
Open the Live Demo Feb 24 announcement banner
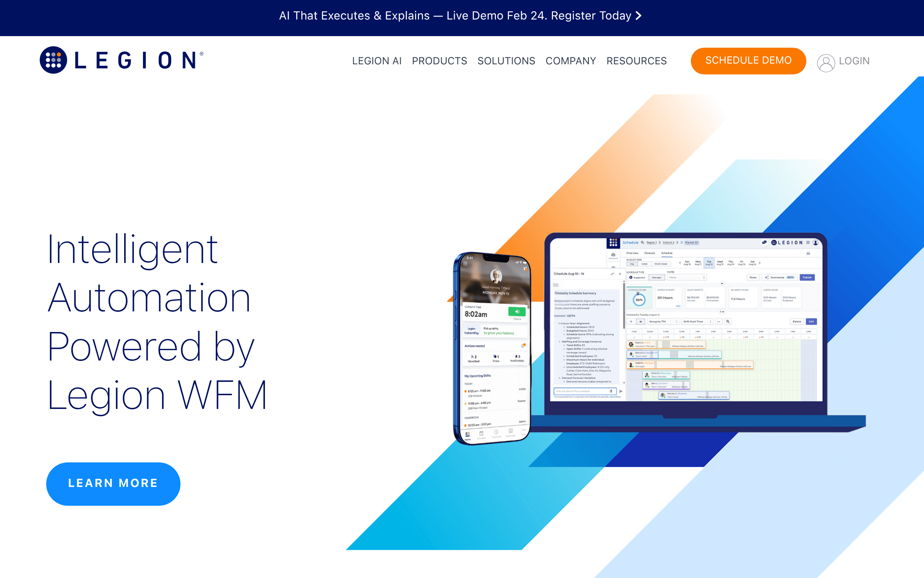click(x=460, y=16)
